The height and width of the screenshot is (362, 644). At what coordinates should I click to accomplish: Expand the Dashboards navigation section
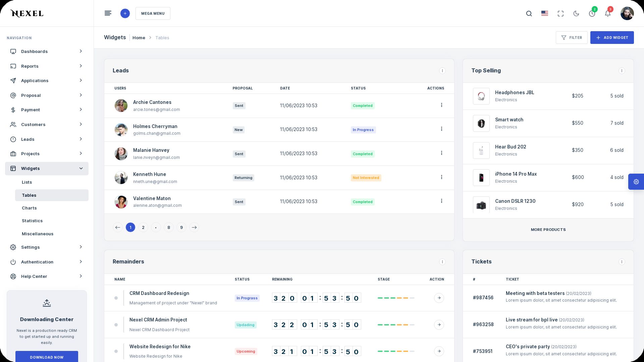pyautogui.click(x=47, y=51)
